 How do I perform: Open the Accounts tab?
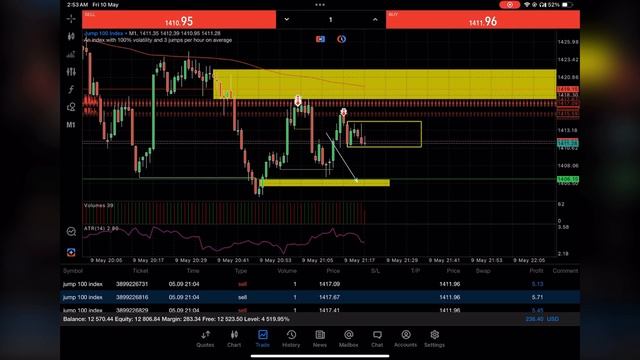click(406, 339)
